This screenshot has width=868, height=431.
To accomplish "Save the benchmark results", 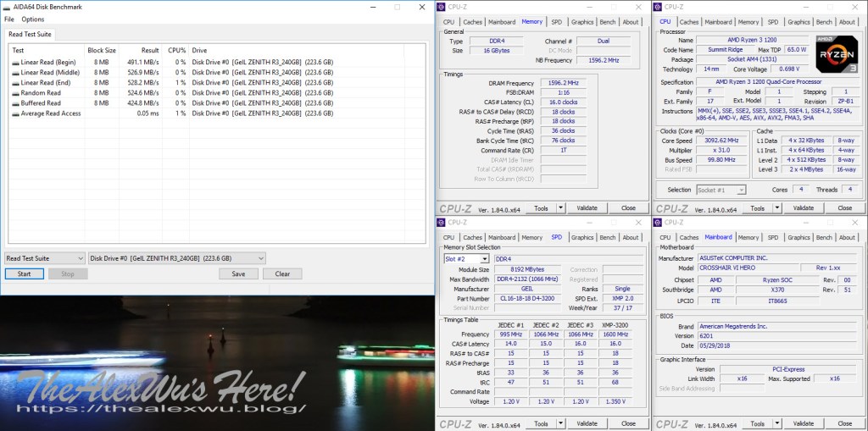I will pyautogui.click(x=238, y=274).
